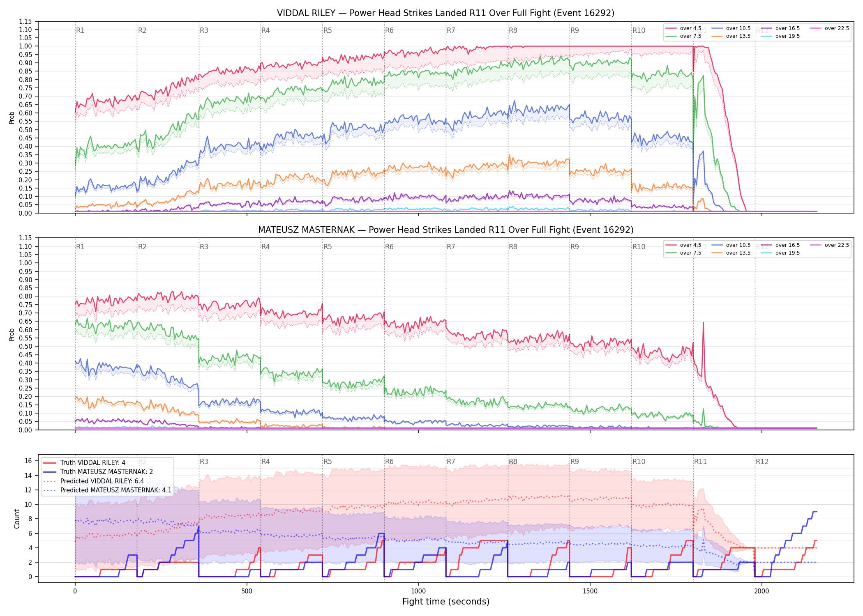Image resolution: width=863 pixels, height=616 pixels.
Task: Click the 1.15 tick label on Riley chart
Action: [x=25, y=21]
